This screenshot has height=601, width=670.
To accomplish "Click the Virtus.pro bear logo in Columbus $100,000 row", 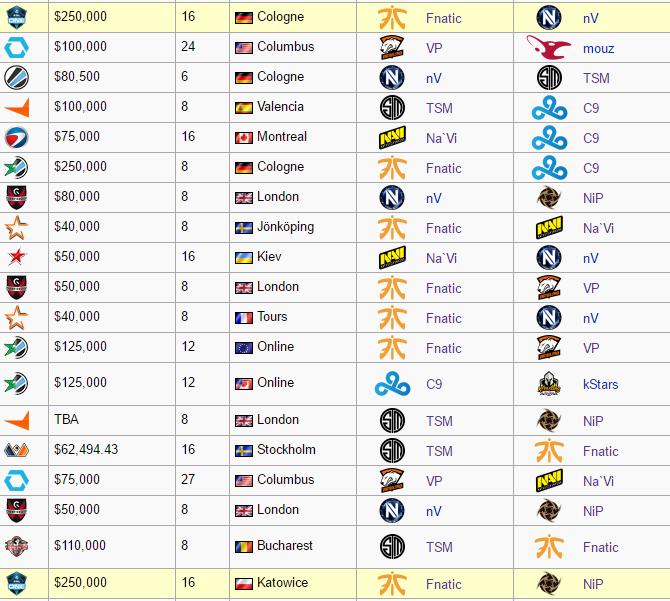I will (x=392, y=47).
